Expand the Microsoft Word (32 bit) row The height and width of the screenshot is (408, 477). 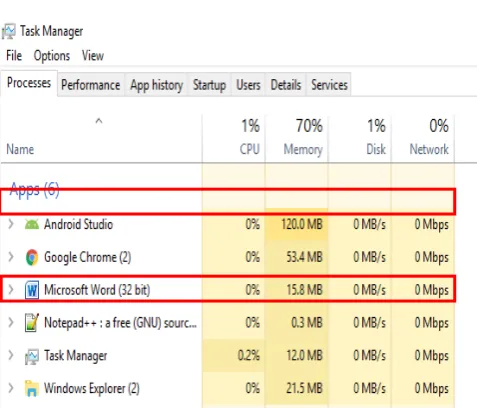coord(11,290)
